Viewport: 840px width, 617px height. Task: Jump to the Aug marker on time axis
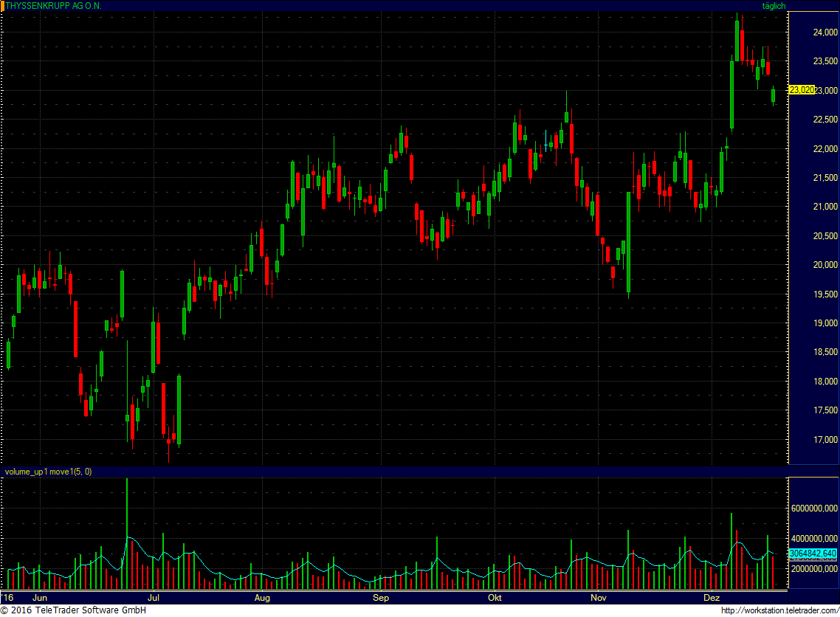pyautogui.click(x=262, y=598)
